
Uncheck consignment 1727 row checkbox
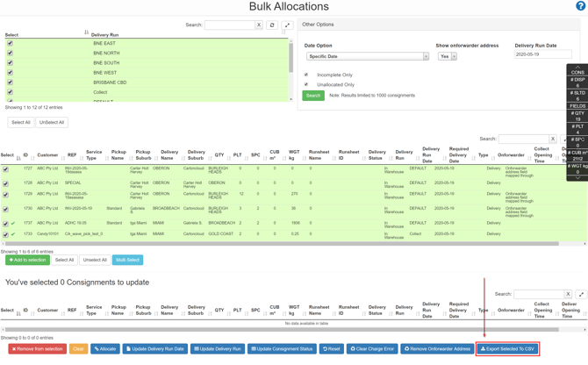coord(5,169)
